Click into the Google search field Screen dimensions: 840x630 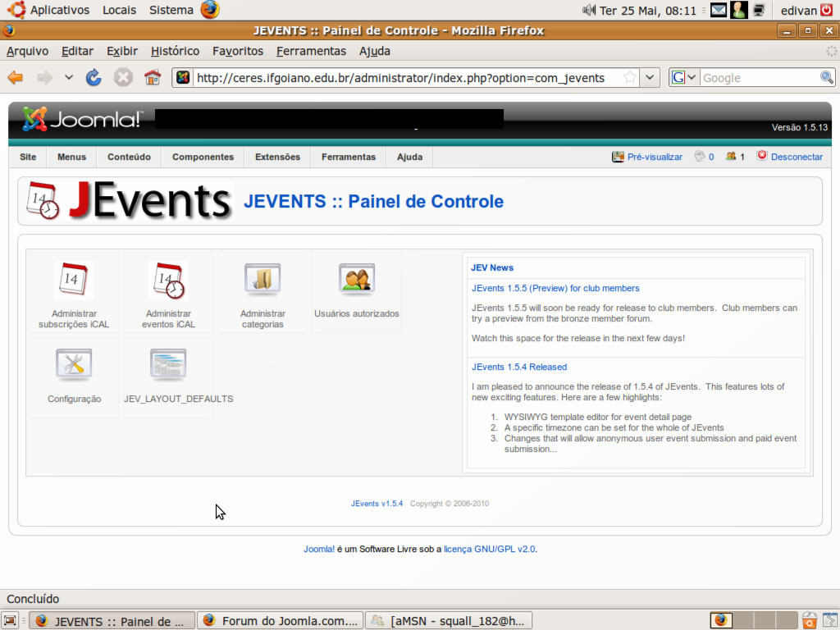pos(760,78)
